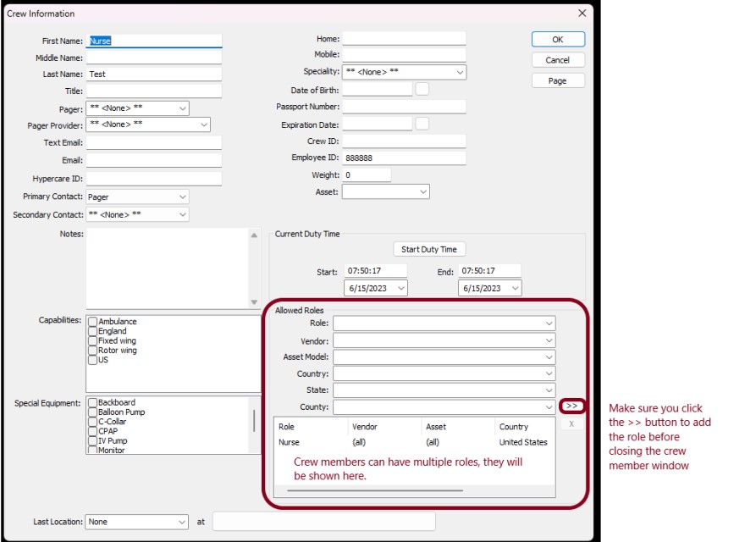Image resolution: width=756 pixels, height=542 pixels.
Task: Click Notes scroll down arrow
Action: coord(254,302)
